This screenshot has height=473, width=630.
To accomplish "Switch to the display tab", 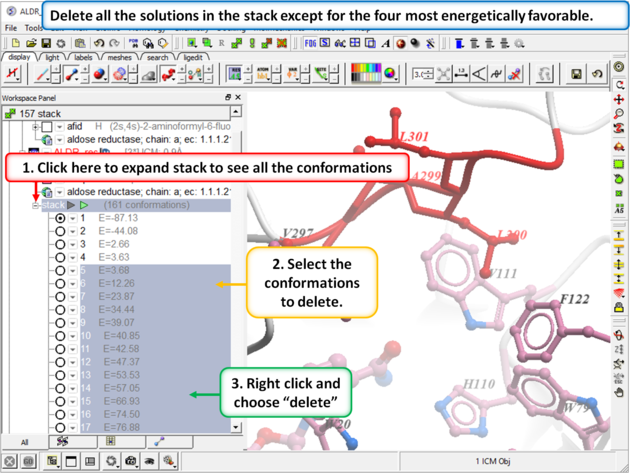I will (x=19, y=57).
